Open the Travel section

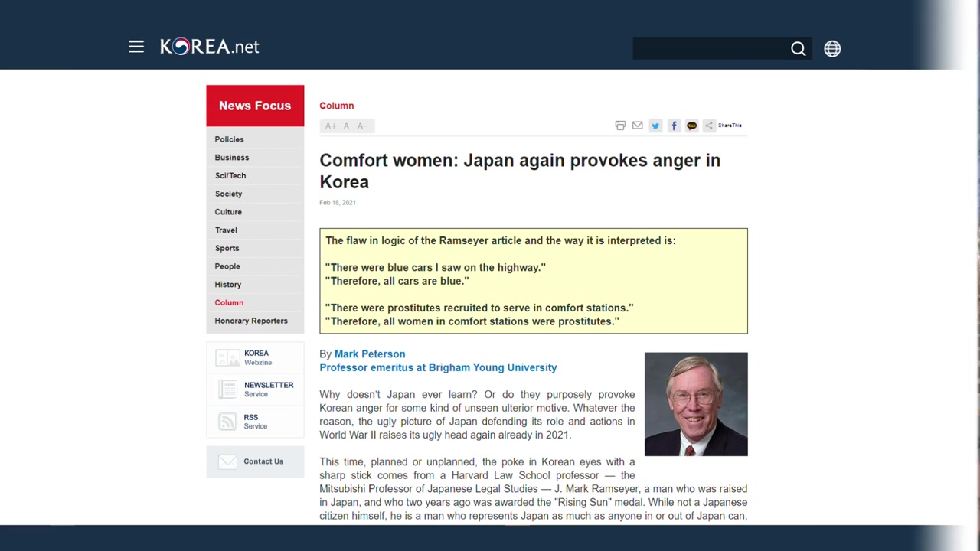tap(226, 230)
